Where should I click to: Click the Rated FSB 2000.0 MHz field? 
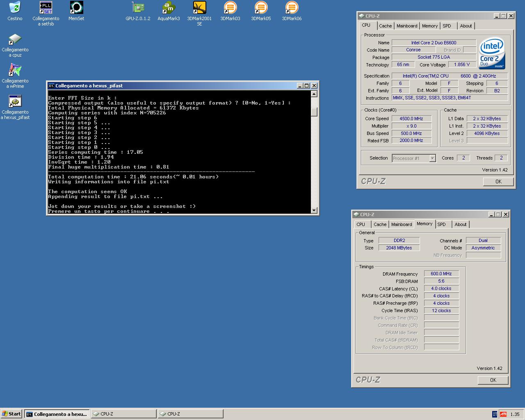[411, 140]
